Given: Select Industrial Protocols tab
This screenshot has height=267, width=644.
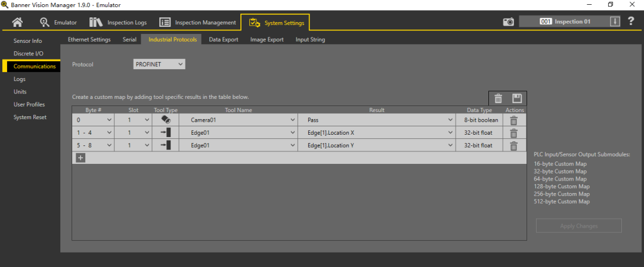Looking at the screenshot, I should 172,40.
